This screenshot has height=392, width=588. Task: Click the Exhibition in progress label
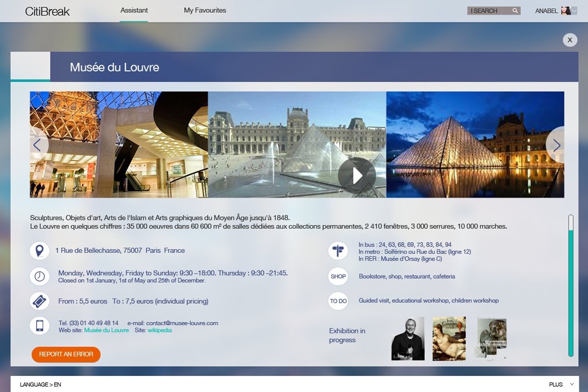pos(347,335)
